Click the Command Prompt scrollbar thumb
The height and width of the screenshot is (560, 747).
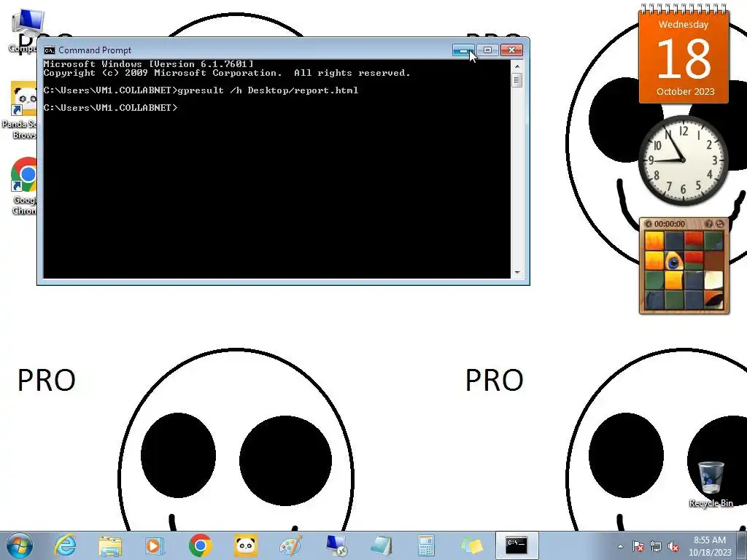click(517, 80)
